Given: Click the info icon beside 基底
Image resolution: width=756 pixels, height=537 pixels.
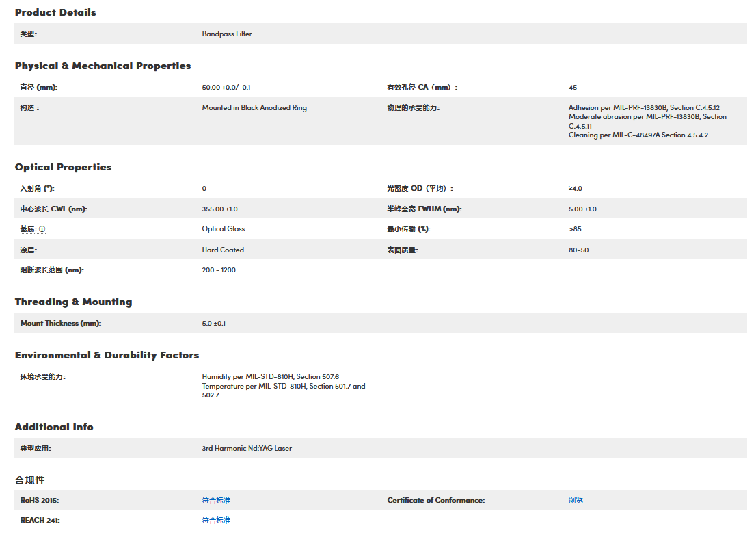Looking at the screenshot, I should tap(42, 229).
